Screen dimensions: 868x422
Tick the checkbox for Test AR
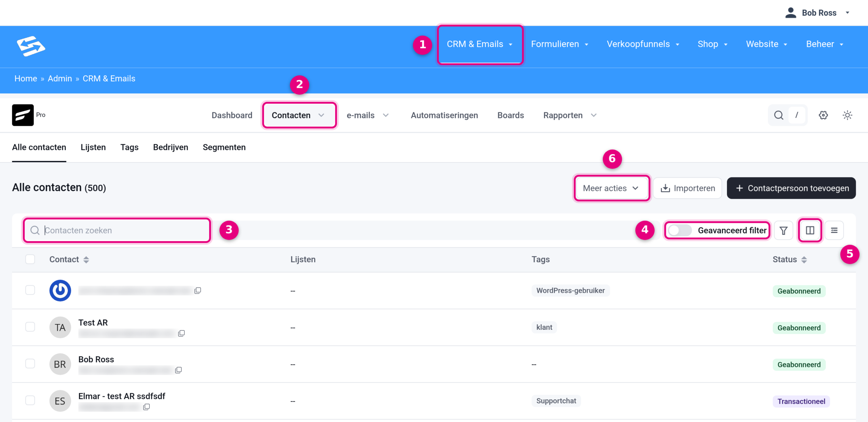click(x=30, y=327)
